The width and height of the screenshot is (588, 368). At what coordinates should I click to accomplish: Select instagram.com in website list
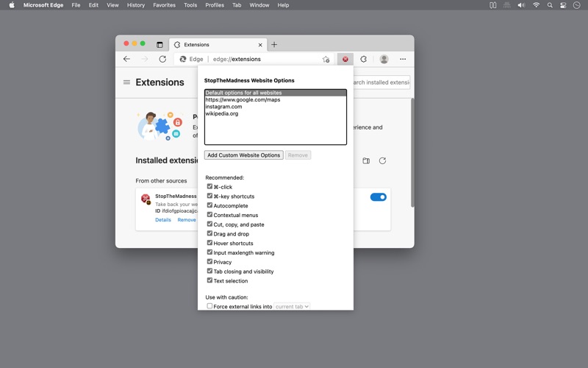click(276, 107)
